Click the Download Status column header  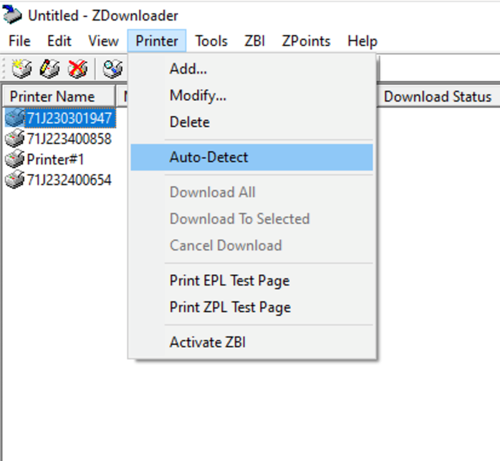pos(438,97)
